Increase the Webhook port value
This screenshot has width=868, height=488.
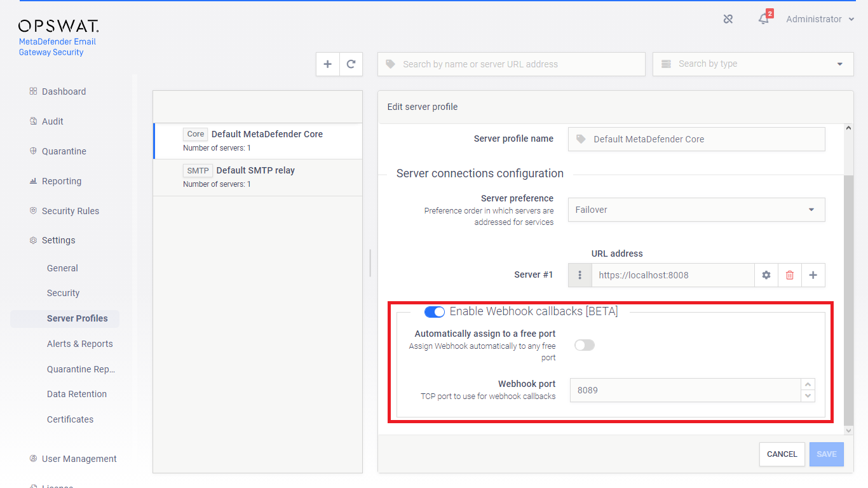808,384
